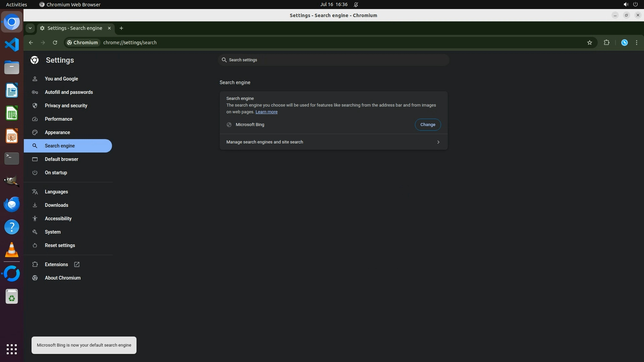Screen dimensions: 644x362
Task: Go to Appearance settings section
Action: pyautogui.click(x=57, y=132)
